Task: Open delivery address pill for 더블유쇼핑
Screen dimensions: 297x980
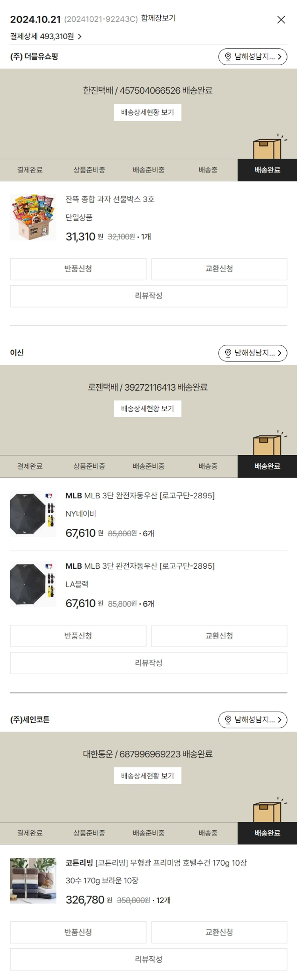Action: coord(253,57)
